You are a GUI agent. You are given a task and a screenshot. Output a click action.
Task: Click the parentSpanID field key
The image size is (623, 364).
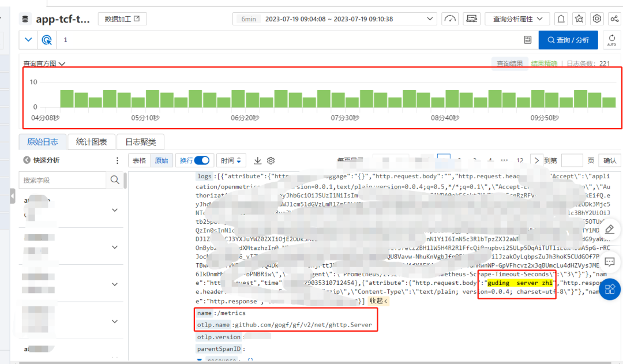click(x=219, y=349)
